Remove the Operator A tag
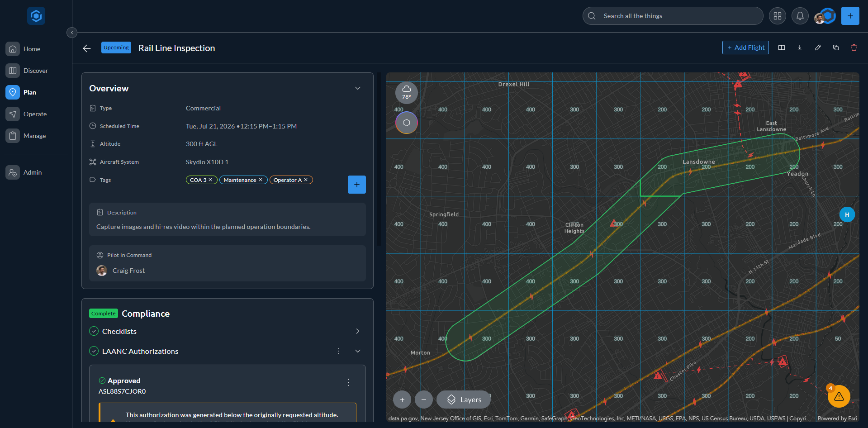Image resolution: width=868 pixels, height=428 pixels. [306, 180]
